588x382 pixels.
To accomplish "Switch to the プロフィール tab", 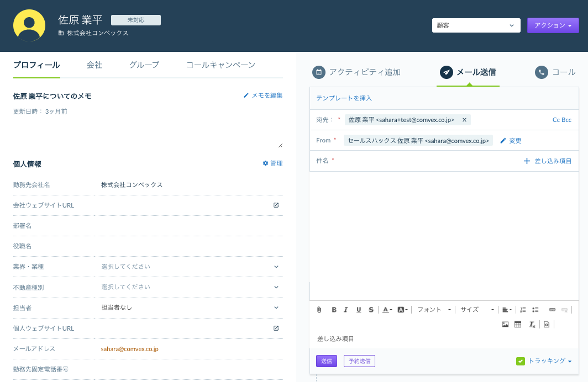I will tap(36, 65).
